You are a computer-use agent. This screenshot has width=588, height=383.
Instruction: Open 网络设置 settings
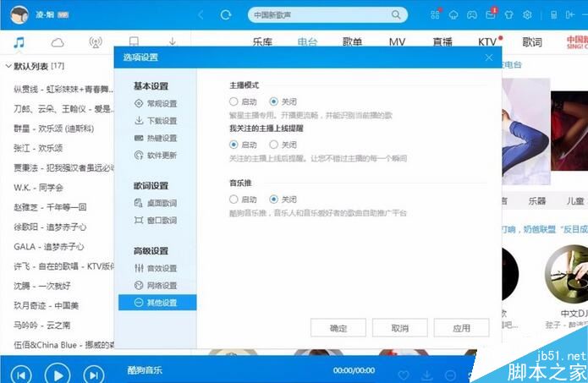coord(156,286)
